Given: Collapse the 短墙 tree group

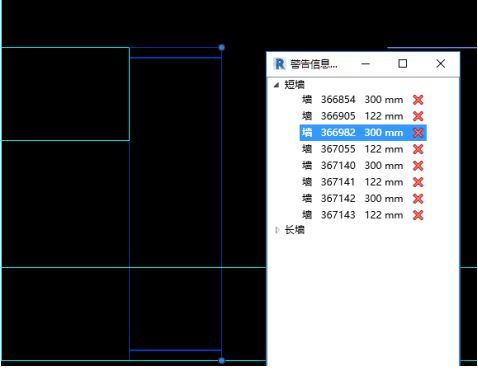Looking at the screenshot, I should (x=276, y=85).
